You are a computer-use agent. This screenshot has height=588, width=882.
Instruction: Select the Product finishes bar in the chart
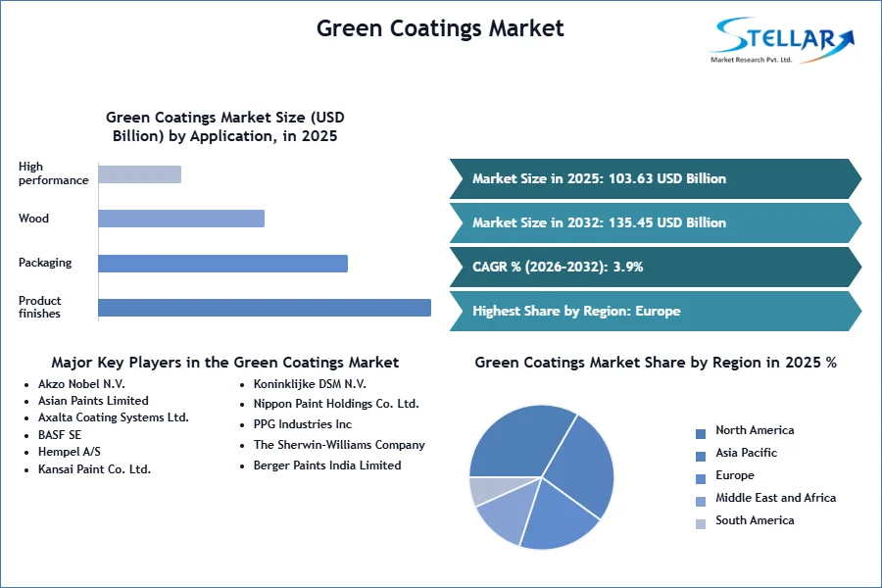(265, 308)
